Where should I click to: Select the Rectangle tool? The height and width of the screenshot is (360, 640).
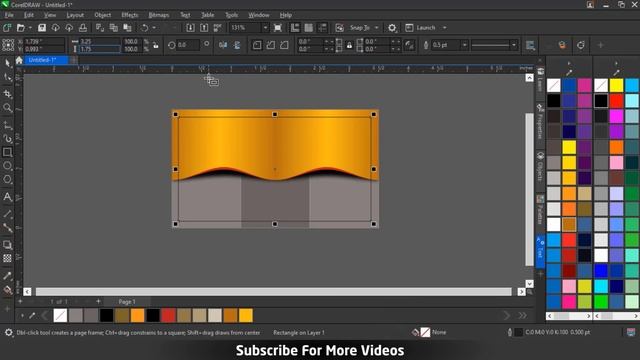(x=7, y=152)
